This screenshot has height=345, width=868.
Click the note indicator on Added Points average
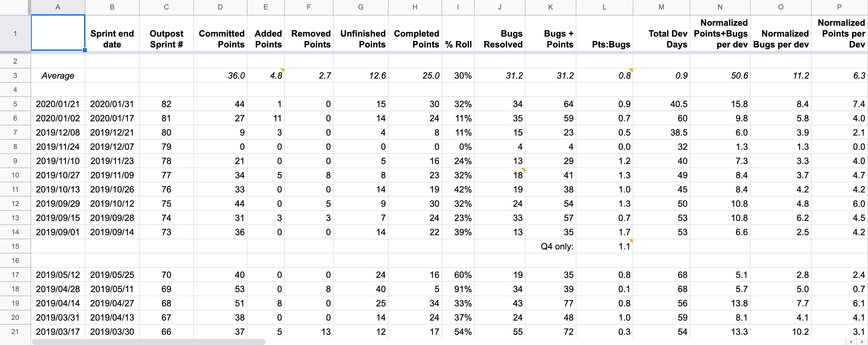[x=282, y=70]
